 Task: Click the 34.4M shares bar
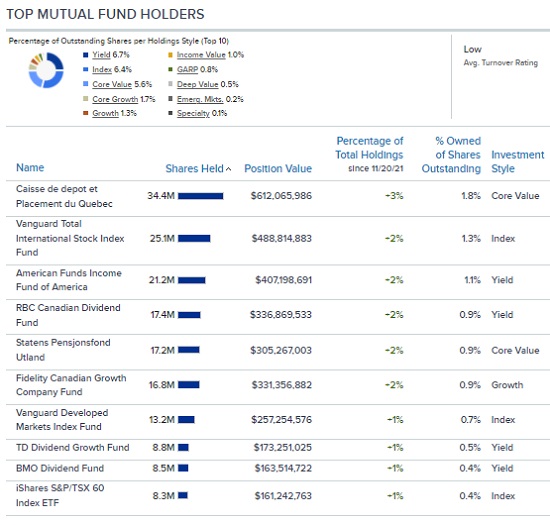(201, 196)
